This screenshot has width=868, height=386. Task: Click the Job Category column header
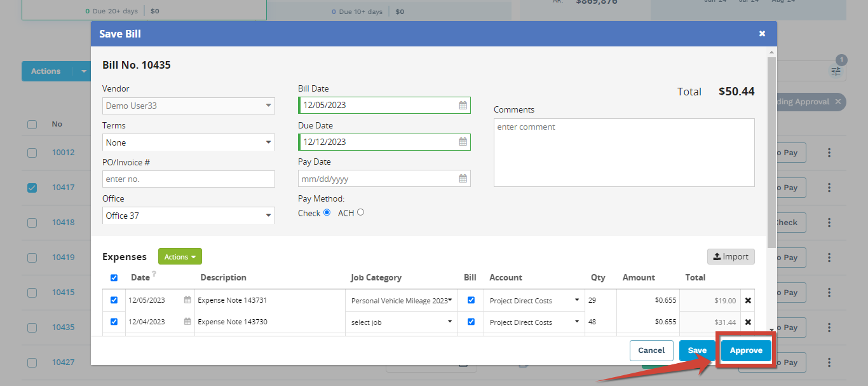point(376,278)
